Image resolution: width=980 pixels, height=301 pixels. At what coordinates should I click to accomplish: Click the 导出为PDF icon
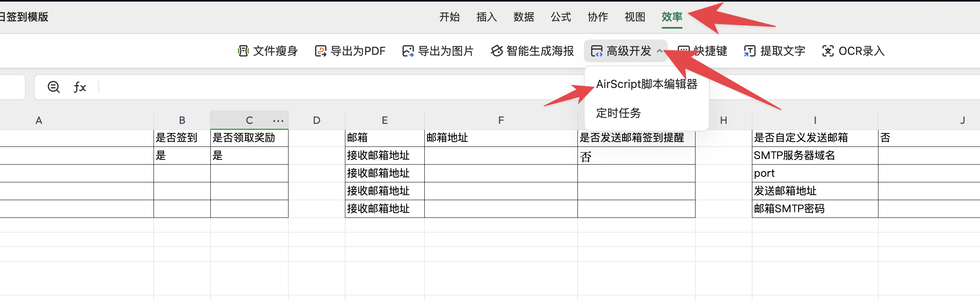(320, 51)
